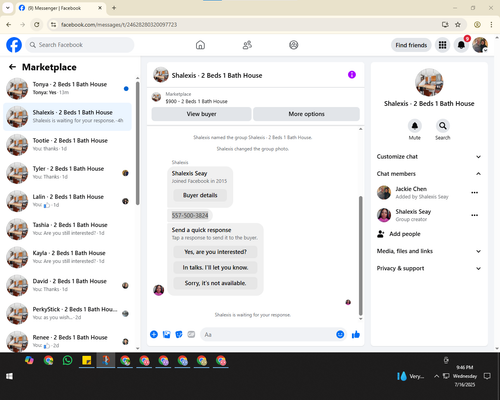The image size is (500, 400).
Task: Choose a sticker icon
Action: point(179,334)
